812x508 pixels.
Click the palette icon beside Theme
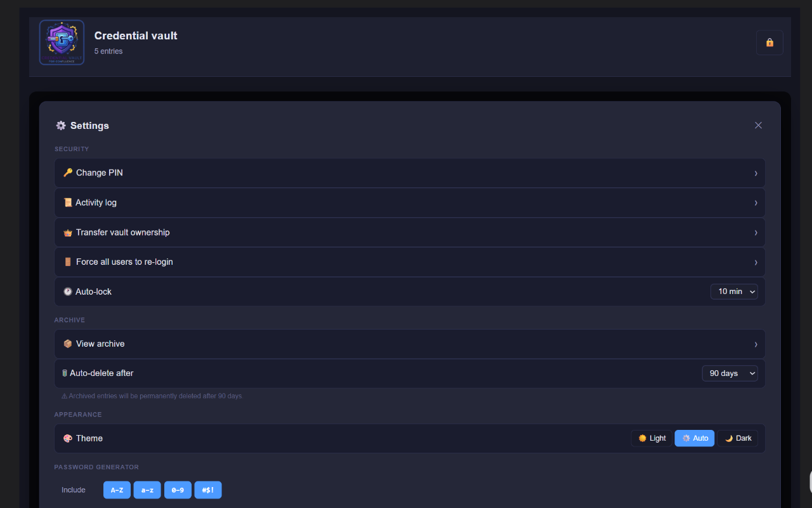tap(68, 438)
